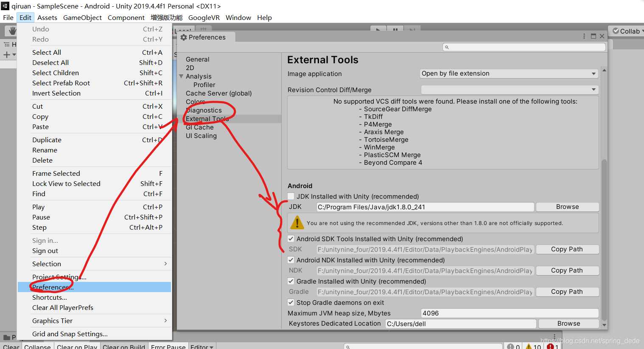Clear the console log
The image size is (644, 349).
(11, 346)
